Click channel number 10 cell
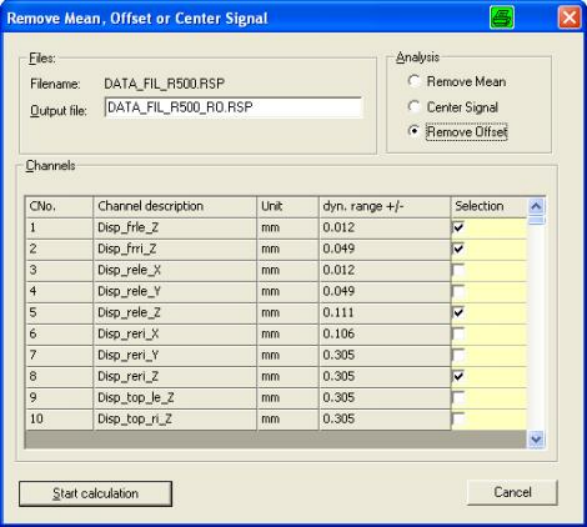Screen dimensions: 587x527 (x=59, y=419)
